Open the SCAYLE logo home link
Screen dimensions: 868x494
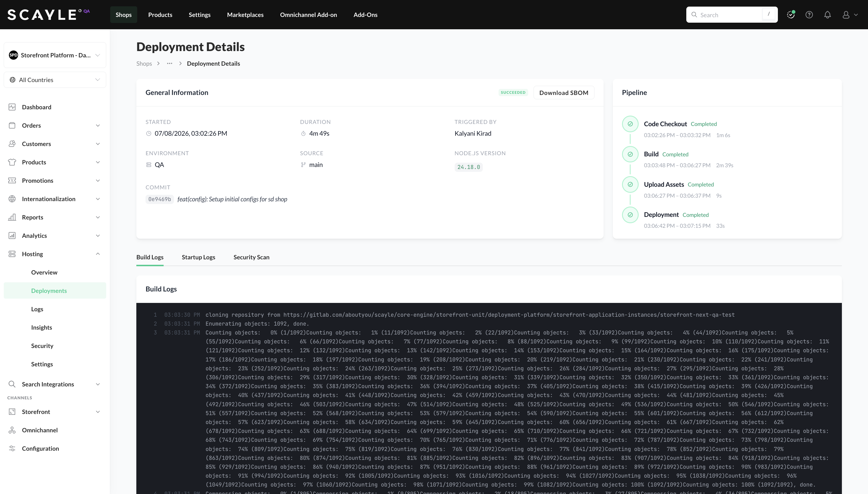(49, 15)
